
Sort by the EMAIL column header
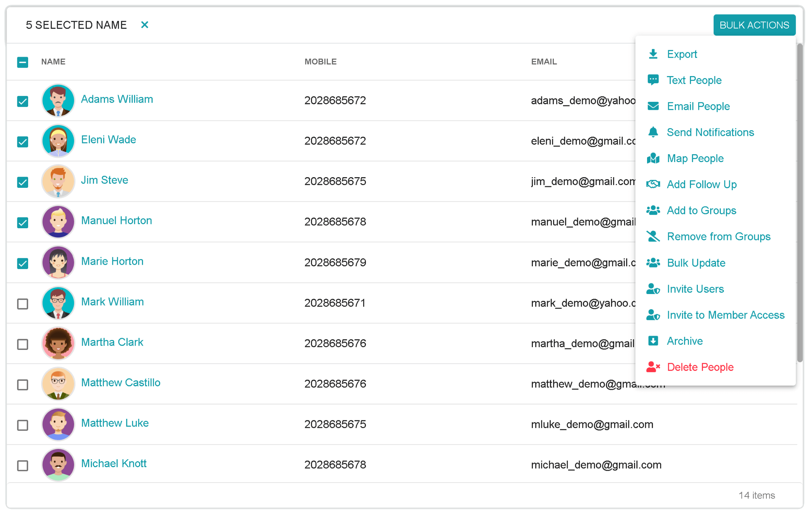pyautogui.click(x=544, y=61)
